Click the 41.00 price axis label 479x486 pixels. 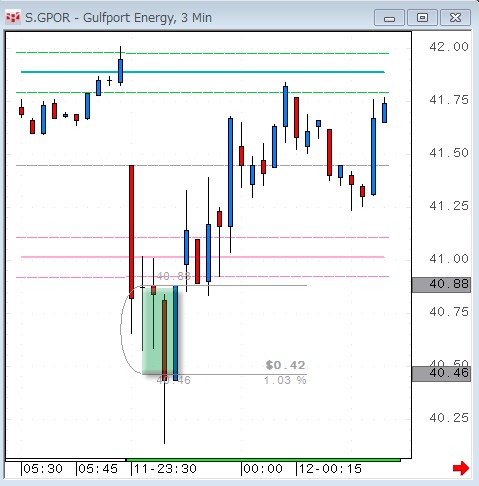[449, 259]
